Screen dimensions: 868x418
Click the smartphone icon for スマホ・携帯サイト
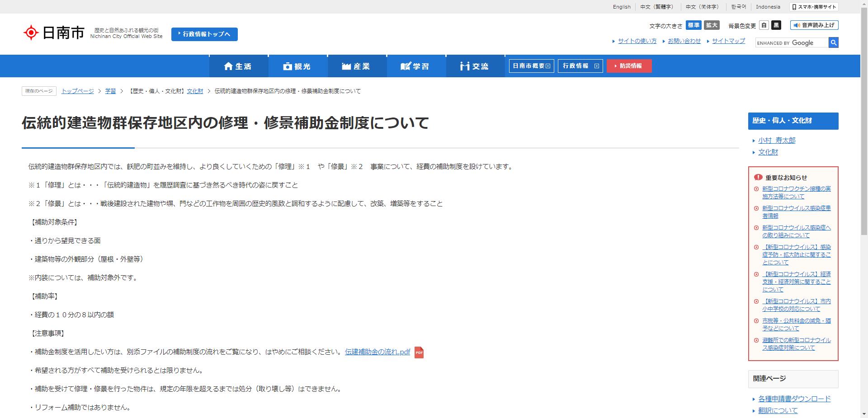tap(794, 7)
